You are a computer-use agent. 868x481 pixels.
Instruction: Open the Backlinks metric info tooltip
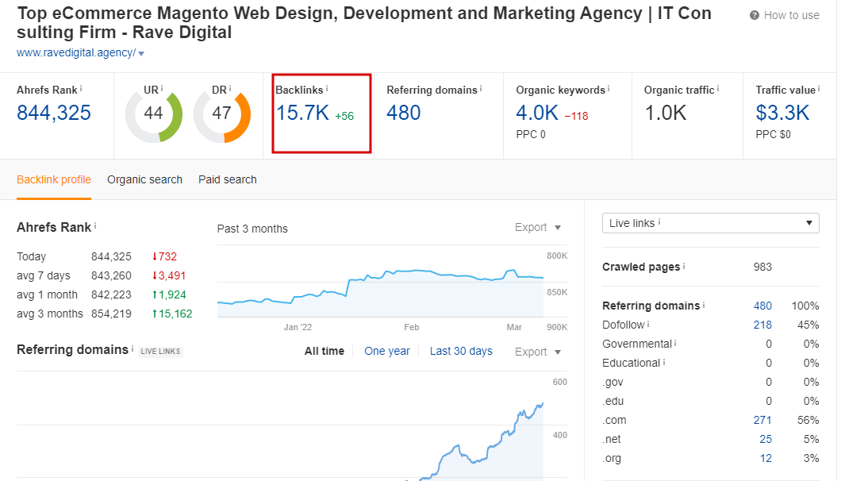click(x=328, y=90)
